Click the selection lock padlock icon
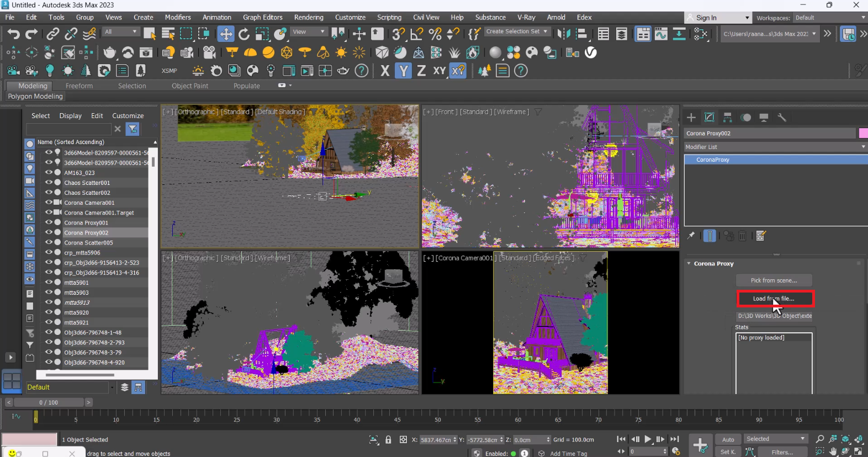The height and width of the screenshot is (457, 868). point(388,440)
